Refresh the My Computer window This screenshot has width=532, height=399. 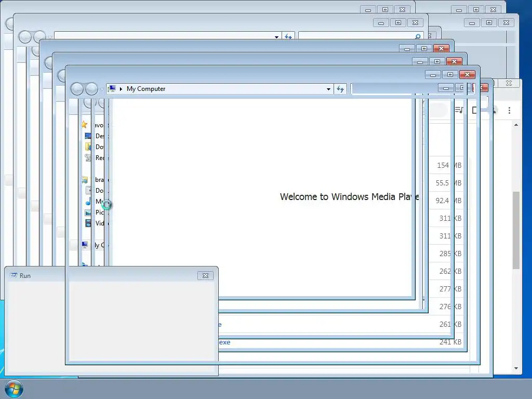340,89
